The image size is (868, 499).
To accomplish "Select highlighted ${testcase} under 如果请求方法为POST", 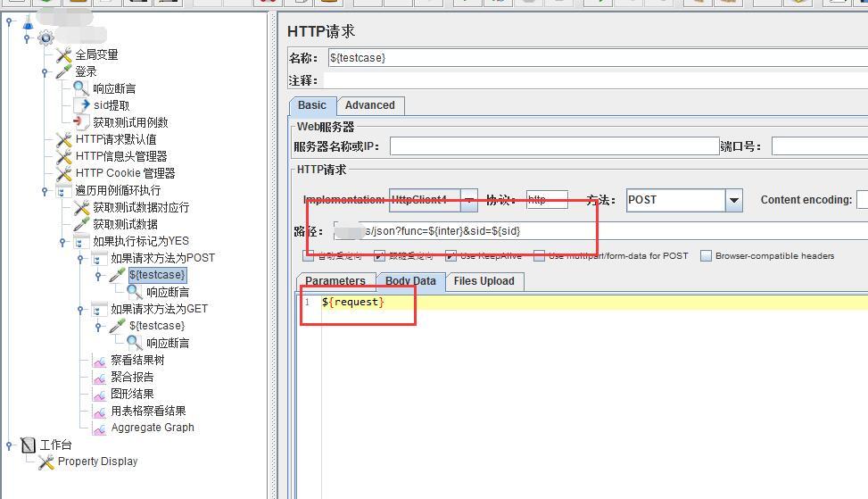I will [x=157, y=275].
